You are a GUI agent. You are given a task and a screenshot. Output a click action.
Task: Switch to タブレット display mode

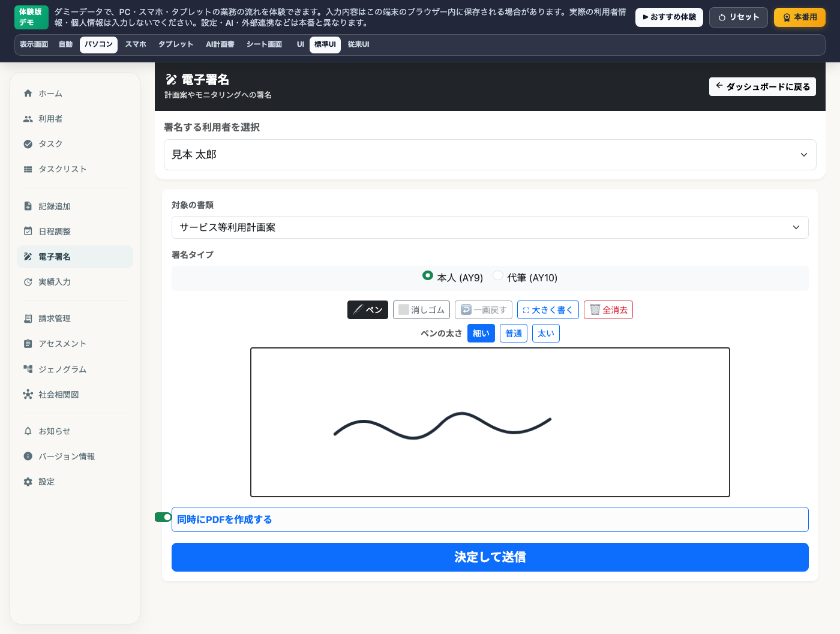tap(176, 45)
